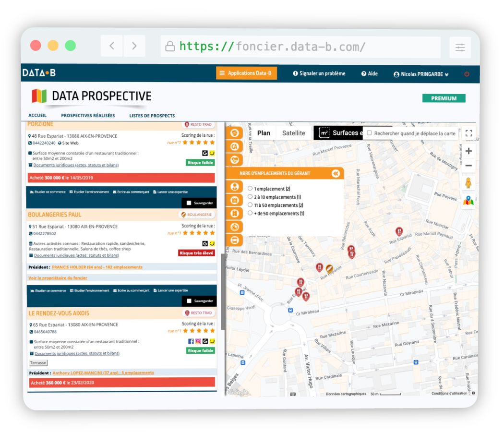Viewport: 504px width, 432px height.
Task: Click the RESTO TRAD badge on Porzione
Action: coord(198,124)
